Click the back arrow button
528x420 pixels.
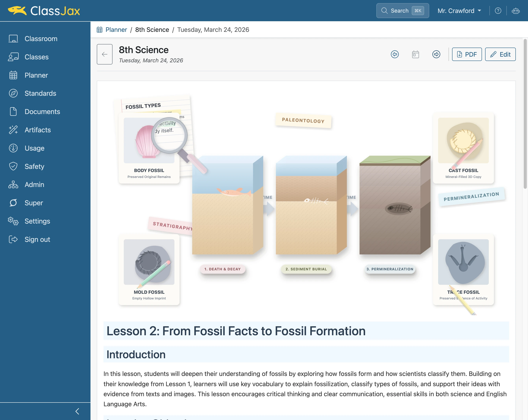(105, 54)
